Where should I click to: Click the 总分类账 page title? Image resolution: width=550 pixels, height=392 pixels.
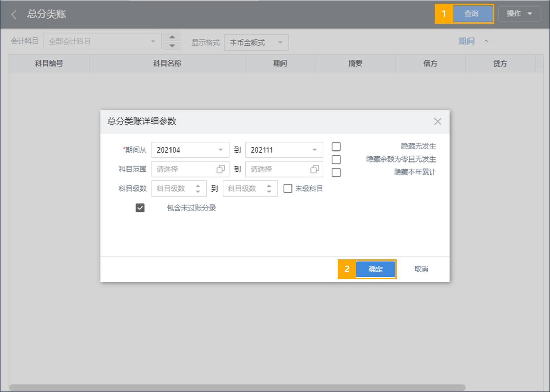coord(47,14)
